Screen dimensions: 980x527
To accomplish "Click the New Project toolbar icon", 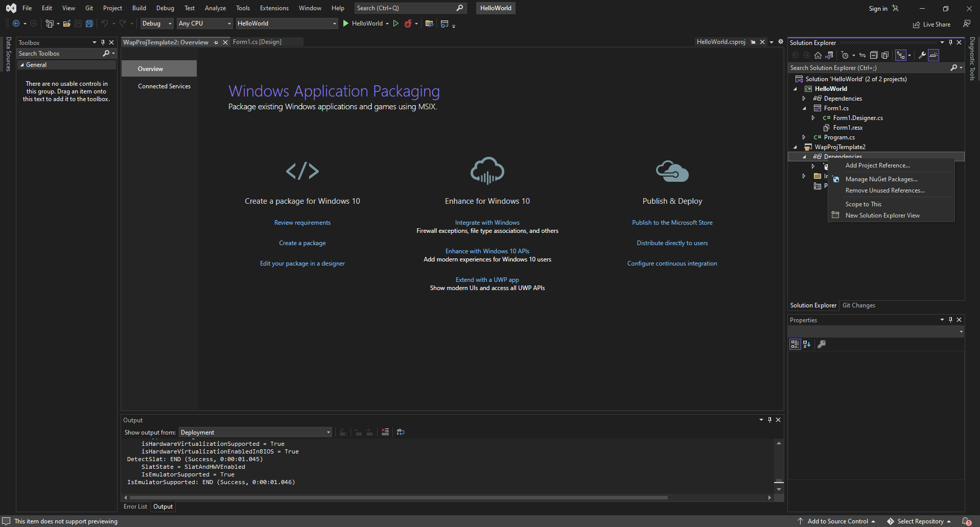I will pos(50,23).
